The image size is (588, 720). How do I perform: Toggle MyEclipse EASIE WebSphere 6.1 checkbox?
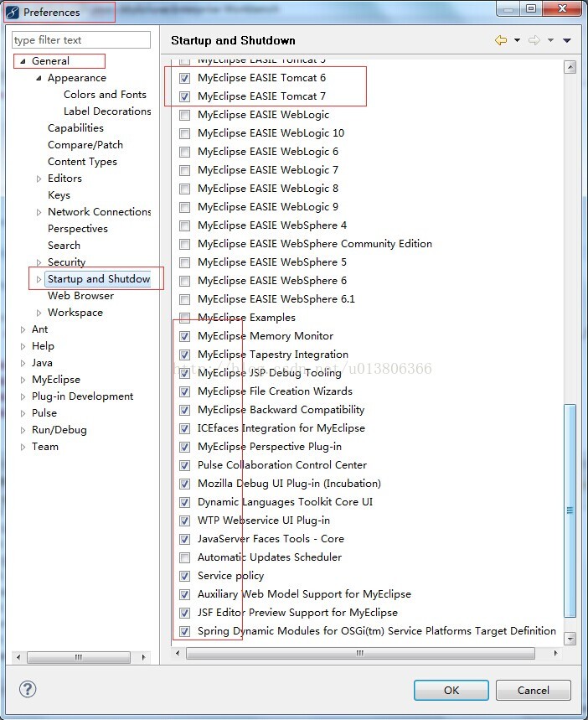[184, 299]
